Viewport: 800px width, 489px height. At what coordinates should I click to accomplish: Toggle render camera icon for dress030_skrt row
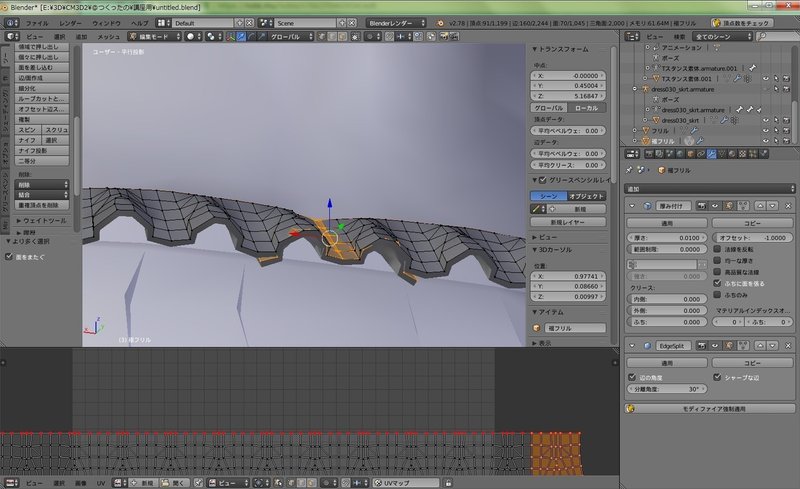pyautogui.click(x=786, y=120)
